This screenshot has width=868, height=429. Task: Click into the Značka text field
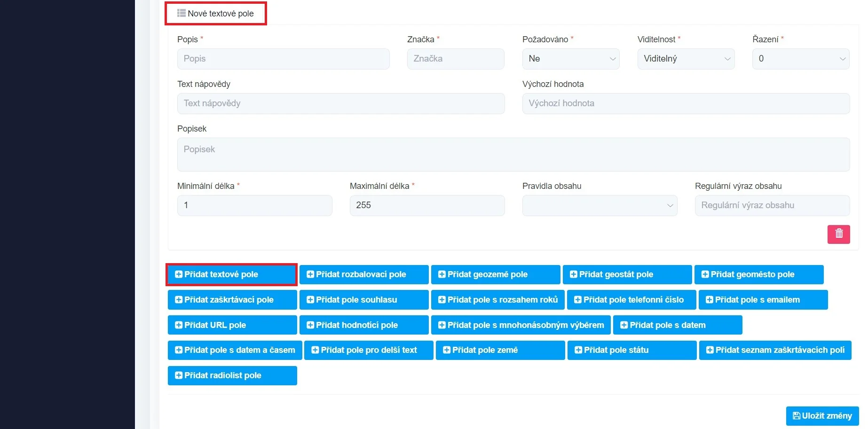tap(455, 59)
